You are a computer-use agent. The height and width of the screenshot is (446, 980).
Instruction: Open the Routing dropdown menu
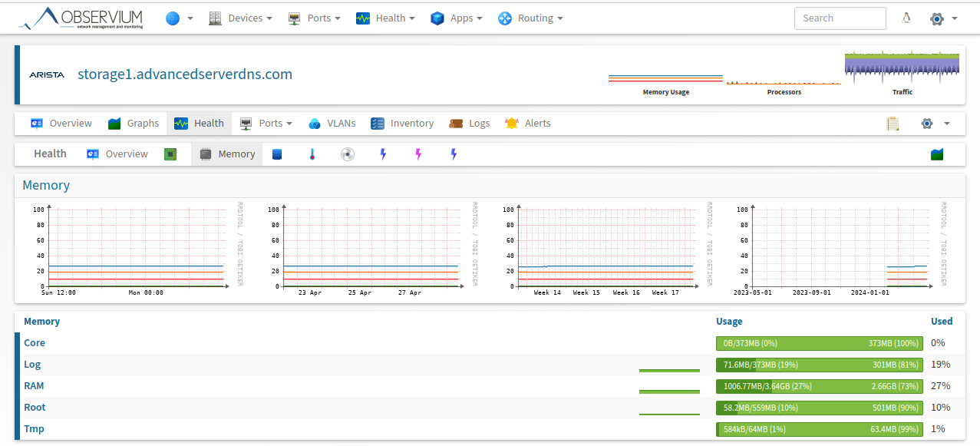[x=530, y=18]
